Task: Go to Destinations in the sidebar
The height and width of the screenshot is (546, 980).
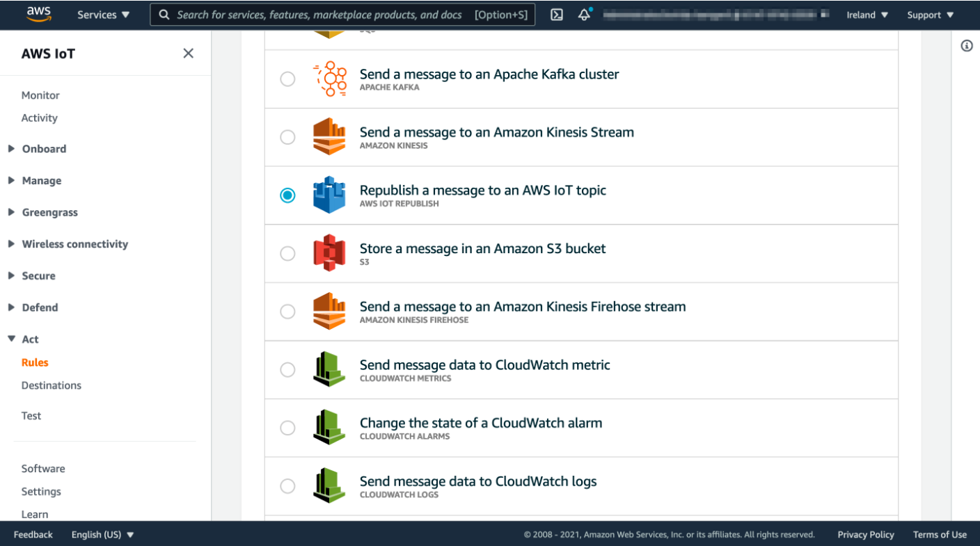Action: point(52,385)
